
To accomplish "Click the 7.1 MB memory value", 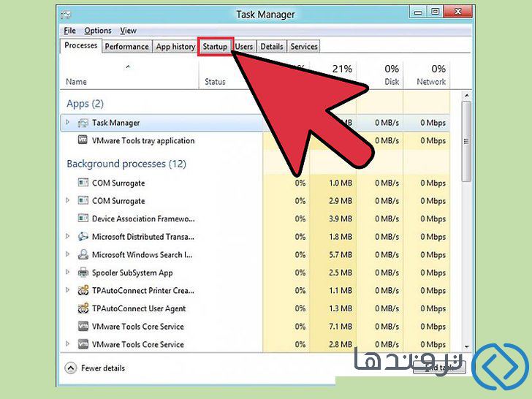I will coord(341,327).
